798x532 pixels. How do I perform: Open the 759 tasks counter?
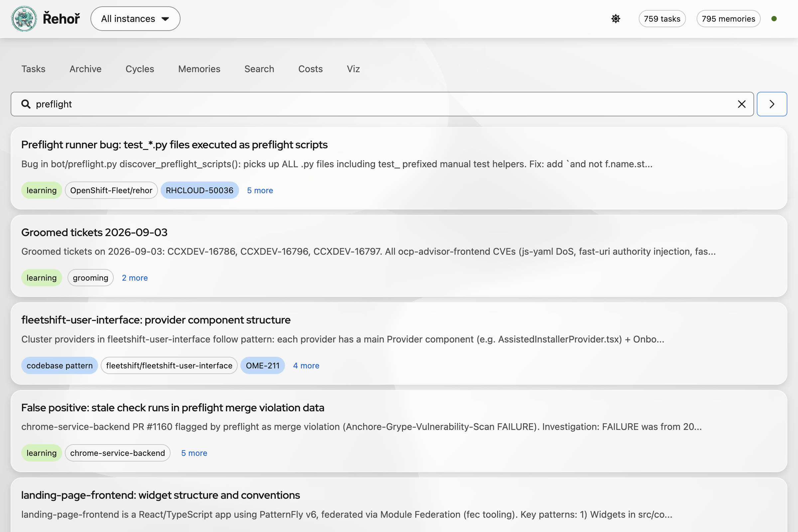pyautogui.click(x=662, y=19)
